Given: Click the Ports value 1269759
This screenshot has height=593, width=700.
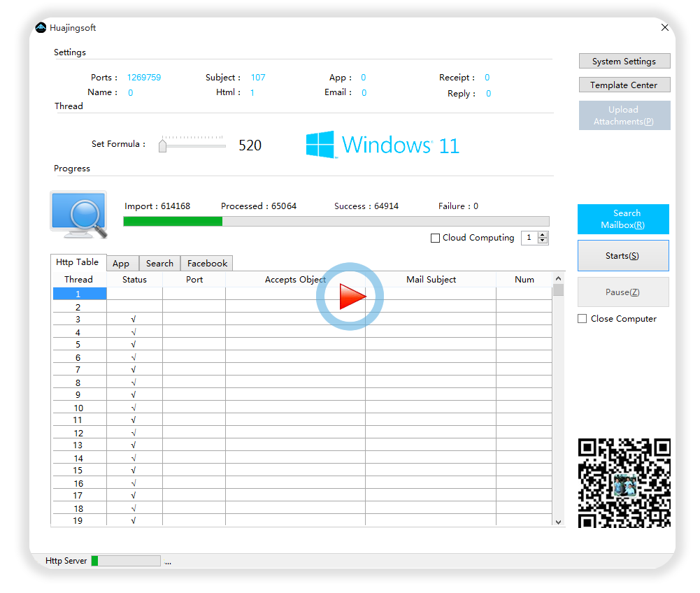Looking at the screenshot, I should 144,78.
